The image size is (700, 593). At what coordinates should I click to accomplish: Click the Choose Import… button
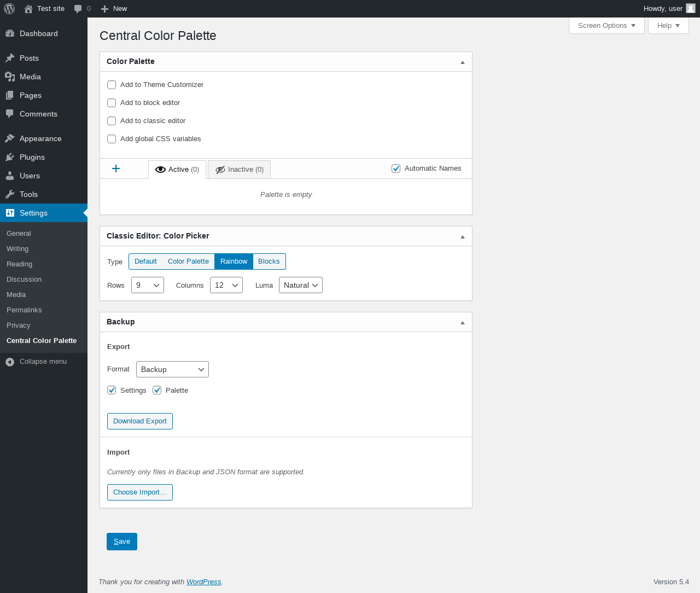click(140, 492)
